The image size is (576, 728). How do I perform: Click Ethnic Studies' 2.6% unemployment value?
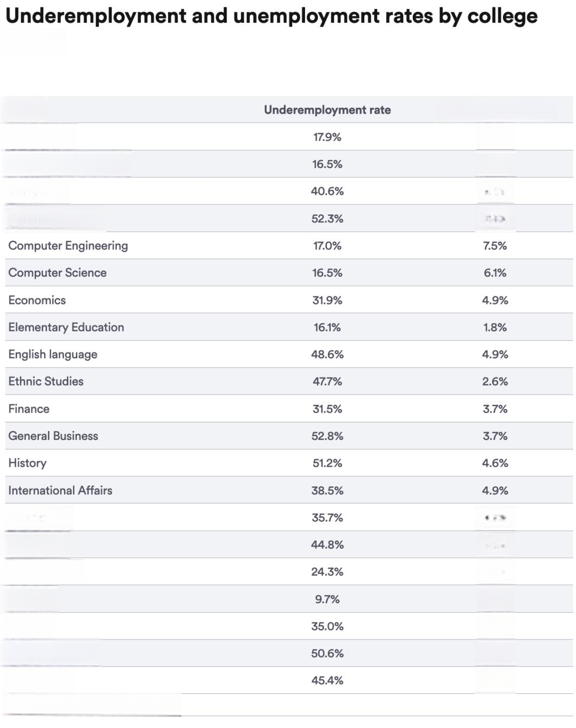[495, 382]
